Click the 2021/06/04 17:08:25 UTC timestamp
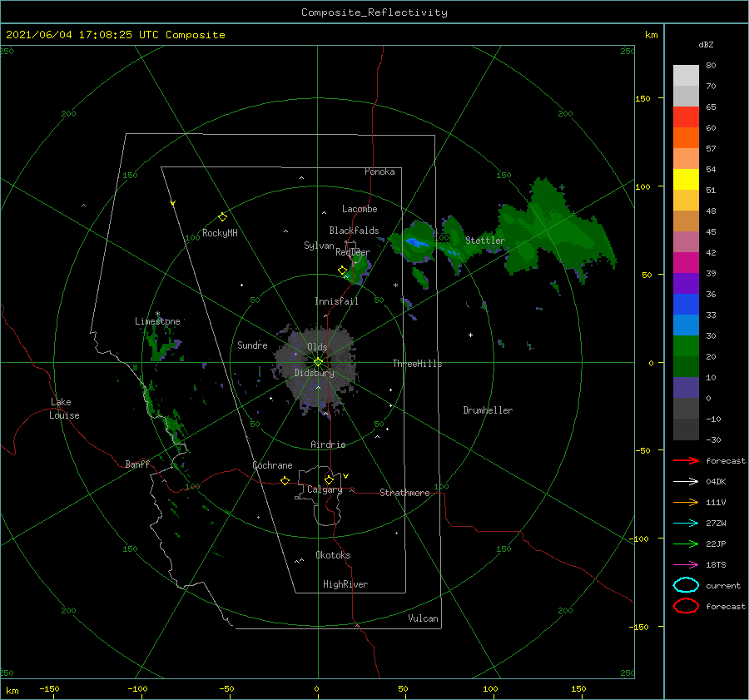Viewport: 749px width, 700px height. point(69,35)
